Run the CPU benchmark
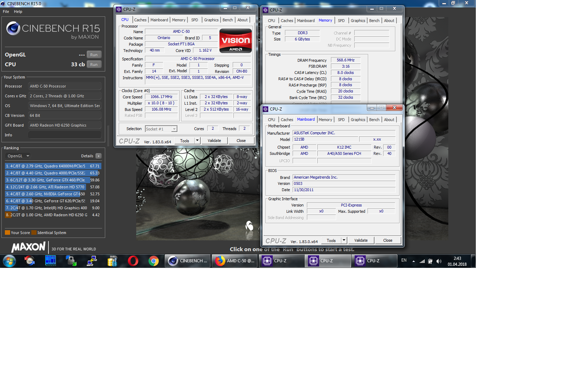The height and width of the screenshot is (376, 588). click(94, 65)
